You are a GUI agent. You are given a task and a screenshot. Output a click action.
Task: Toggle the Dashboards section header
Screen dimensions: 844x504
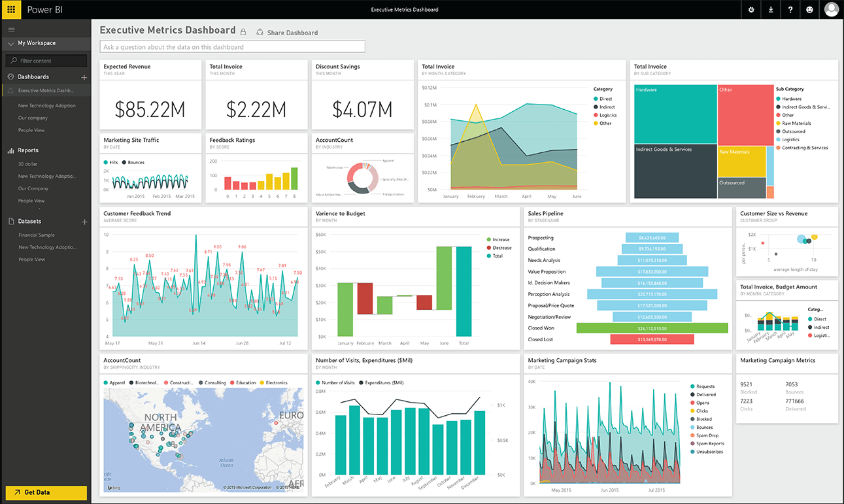click(x=33, y=77)
